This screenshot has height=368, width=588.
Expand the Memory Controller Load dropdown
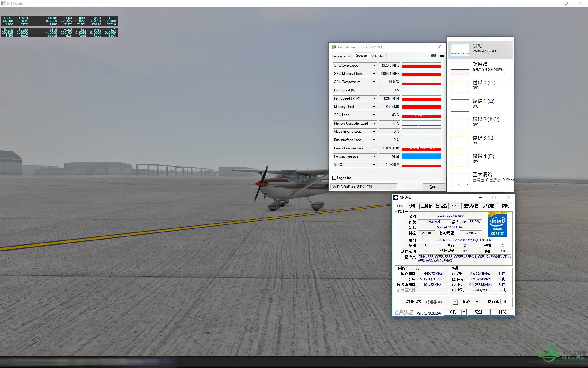(x=374, y=123)
